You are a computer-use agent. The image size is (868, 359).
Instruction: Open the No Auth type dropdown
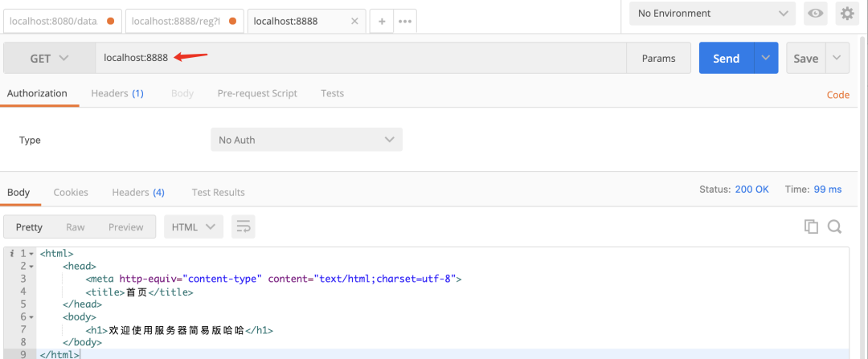307,140
